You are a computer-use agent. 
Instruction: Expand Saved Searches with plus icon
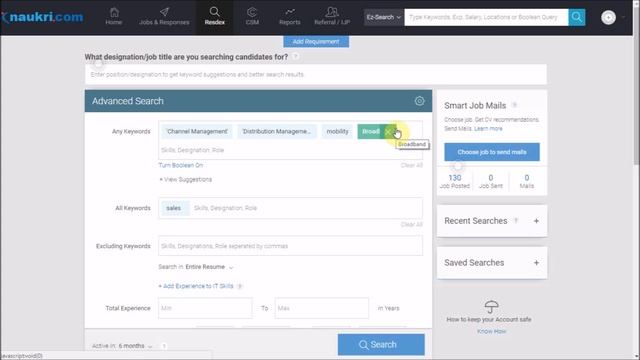[x=536, y=263]
